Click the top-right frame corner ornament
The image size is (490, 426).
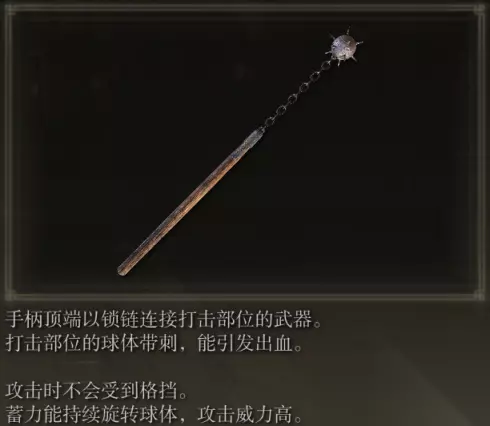point(480,10)
